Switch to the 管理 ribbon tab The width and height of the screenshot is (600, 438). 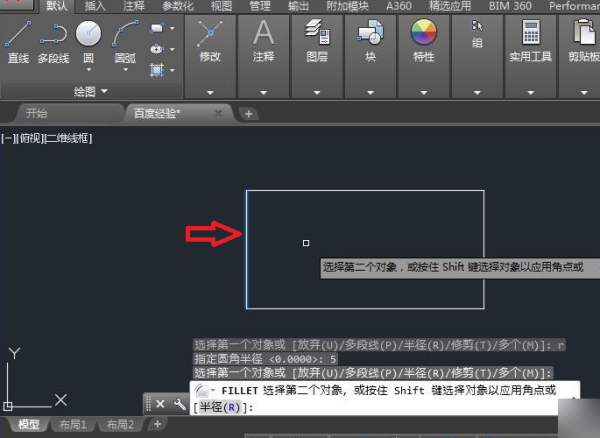[x=259, y=6]
